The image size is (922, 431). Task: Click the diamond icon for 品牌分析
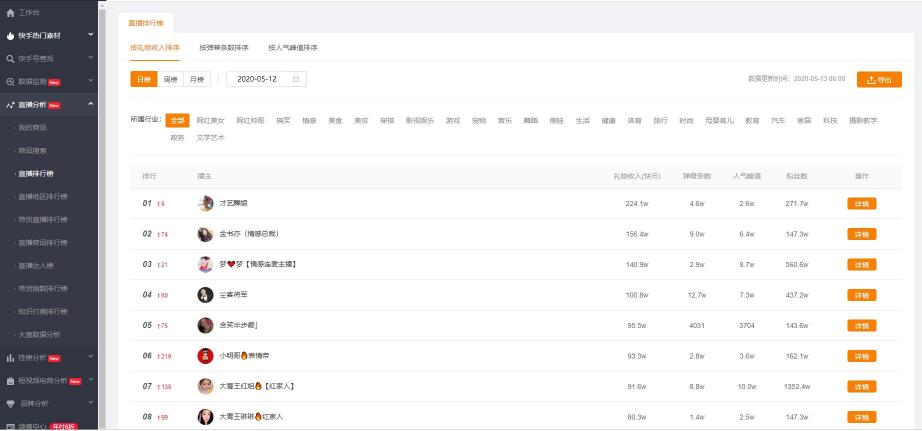10,404
